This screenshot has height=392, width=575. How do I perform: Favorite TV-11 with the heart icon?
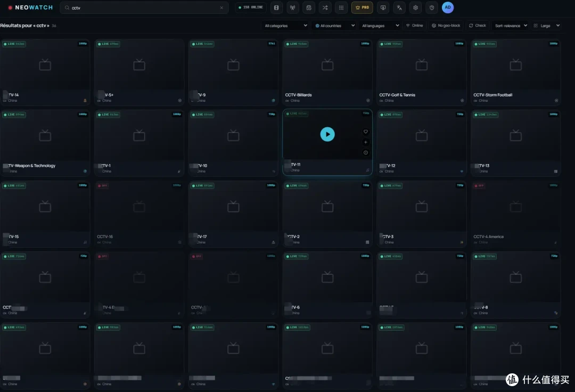click(366, 132)
